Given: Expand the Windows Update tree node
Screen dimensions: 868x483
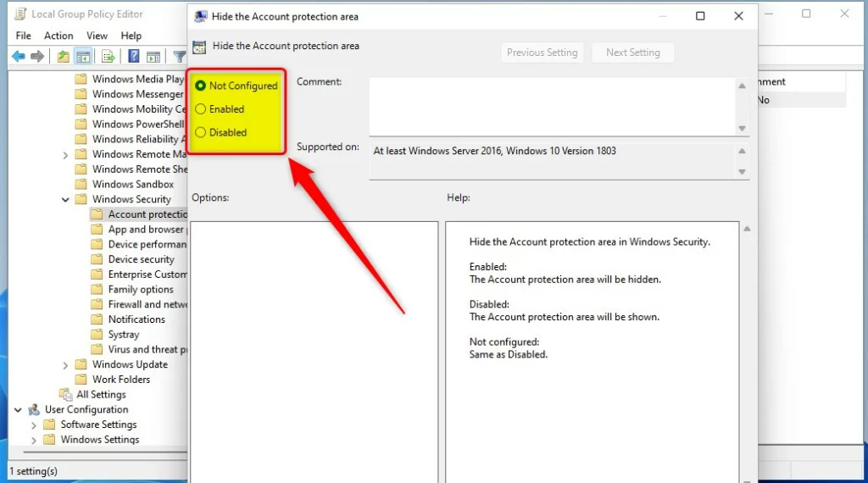Looking at the screenshot, I should click(x=65, y=365).
